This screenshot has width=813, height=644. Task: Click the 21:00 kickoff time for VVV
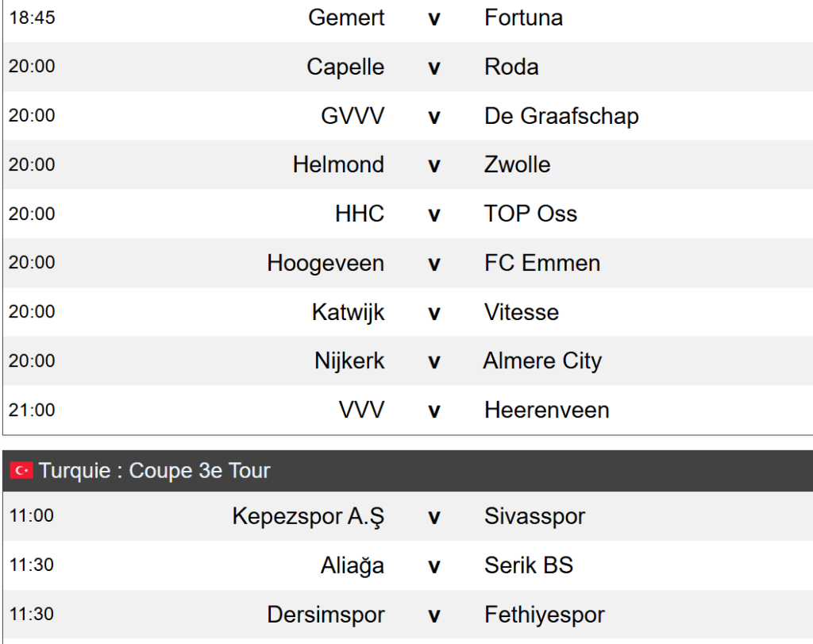pos(32,411)
